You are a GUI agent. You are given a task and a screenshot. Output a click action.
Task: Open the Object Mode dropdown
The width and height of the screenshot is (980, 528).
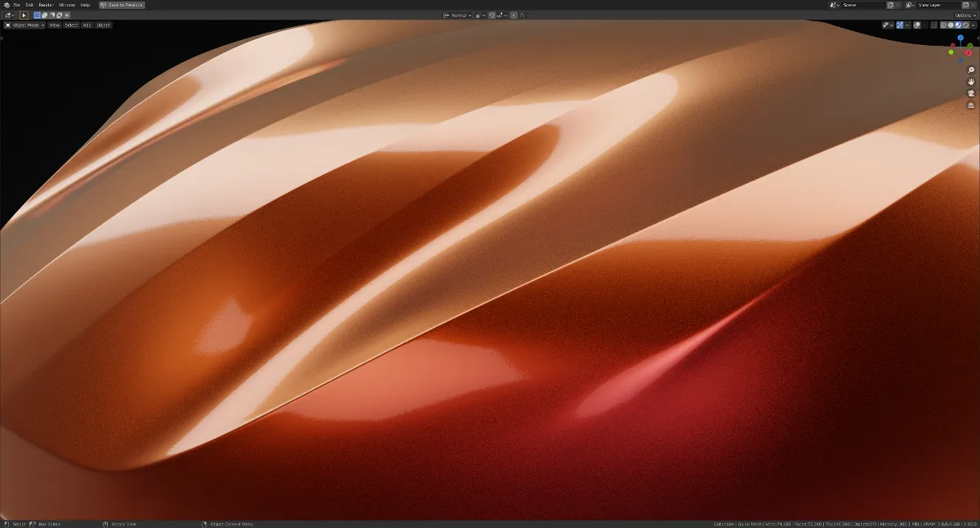tap(24, 25)
